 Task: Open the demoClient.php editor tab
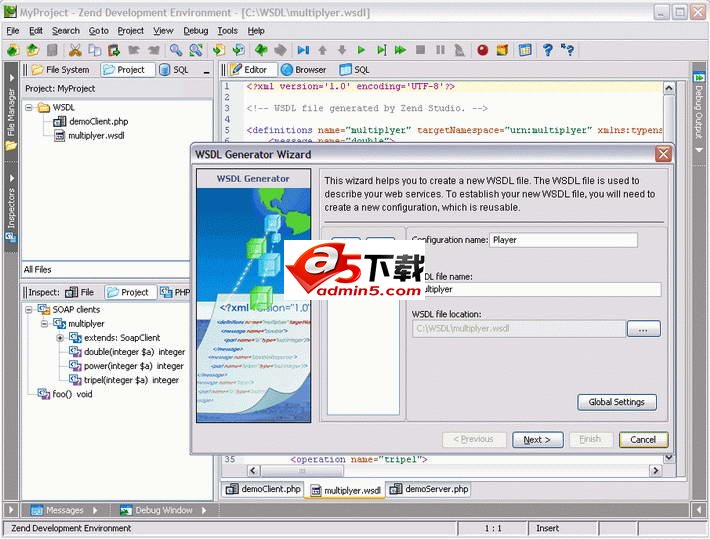(263, 489)
